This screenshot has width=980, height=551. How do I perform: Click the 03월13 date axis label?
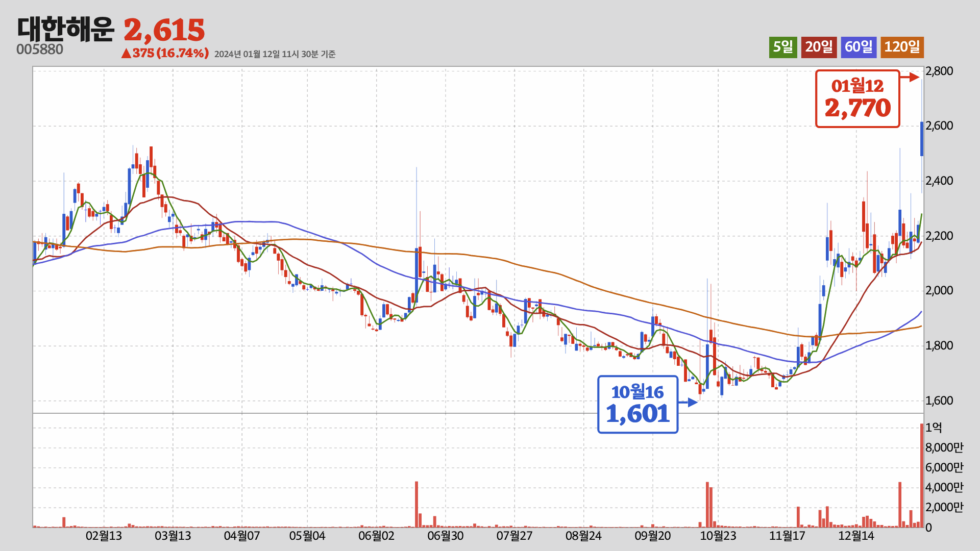coord(173,536)
